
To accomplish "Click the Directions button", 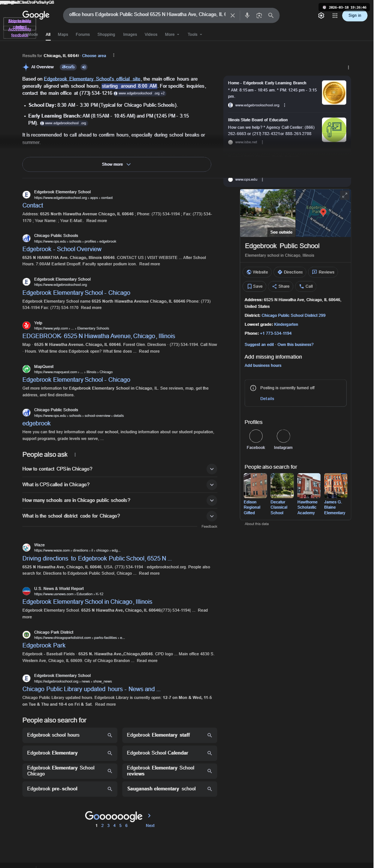I will (x=290, y=272).
